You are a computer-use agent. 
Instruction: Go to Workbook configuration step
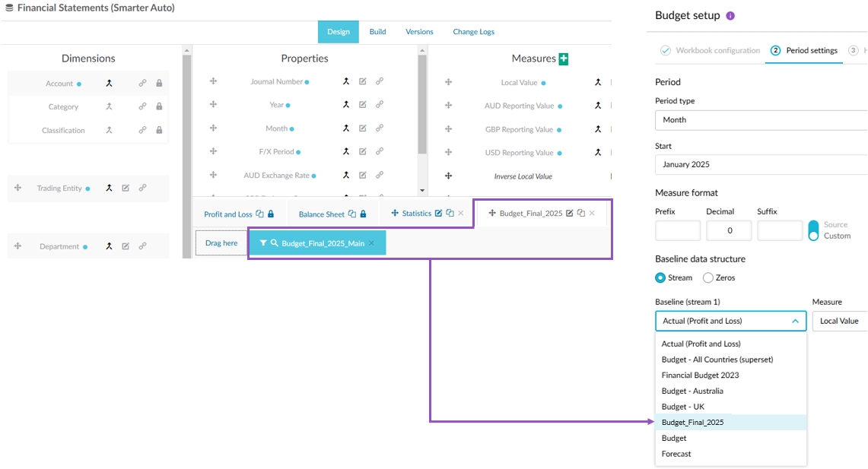coord(711,51)
